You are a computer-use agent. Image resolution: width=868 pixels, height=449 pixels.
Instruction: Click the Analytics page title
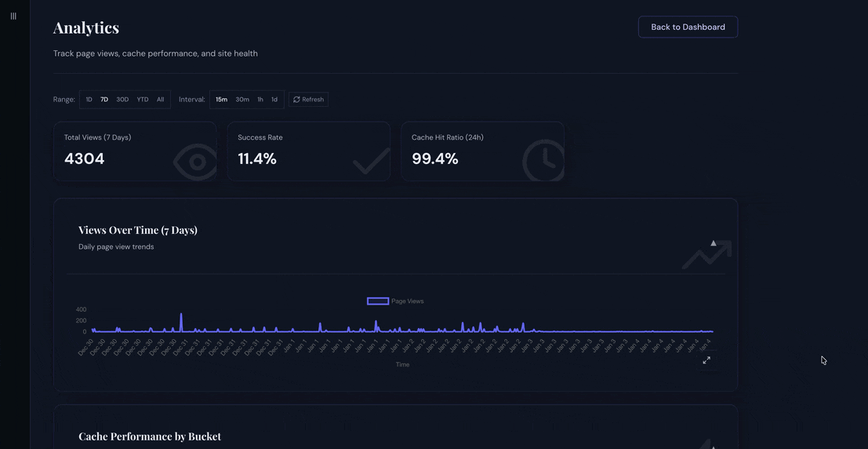pos(85,27)
